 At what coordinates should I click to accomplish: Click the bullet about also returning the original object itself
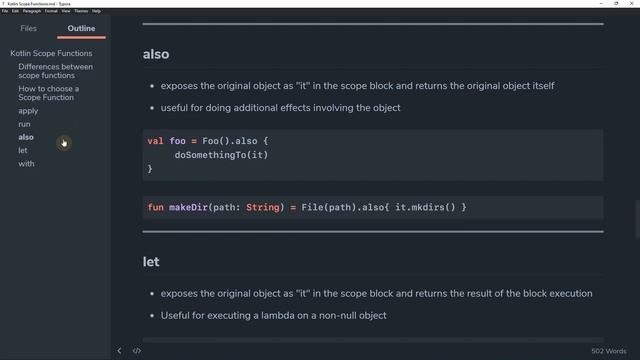pos(357,86)
